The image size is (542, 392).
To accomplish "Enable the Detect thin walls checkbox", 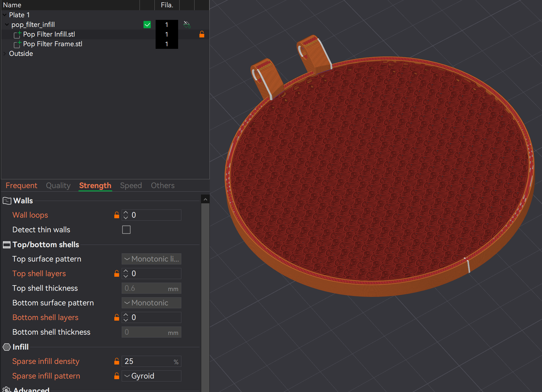I will pos(126,230).
